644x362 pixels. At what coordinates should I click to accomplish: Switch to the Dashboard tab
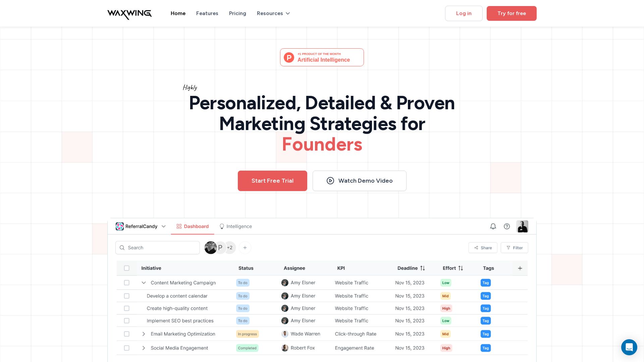point(193,226)
